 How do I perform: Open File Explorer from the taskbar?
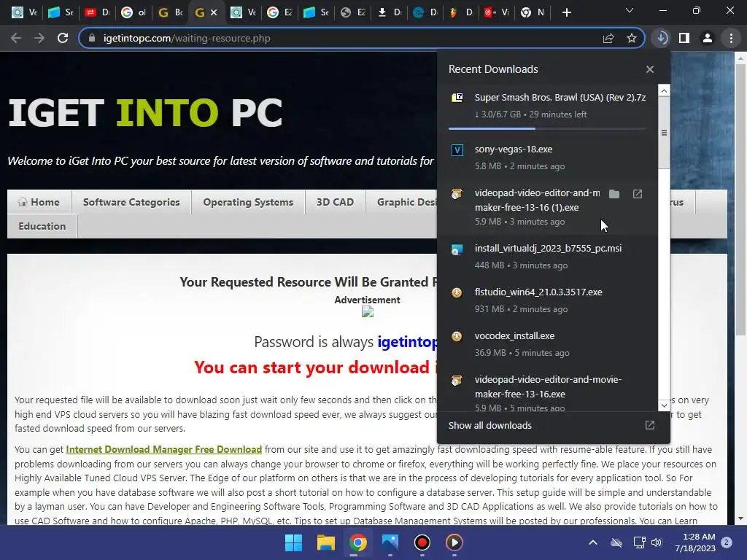click(326, 542)
